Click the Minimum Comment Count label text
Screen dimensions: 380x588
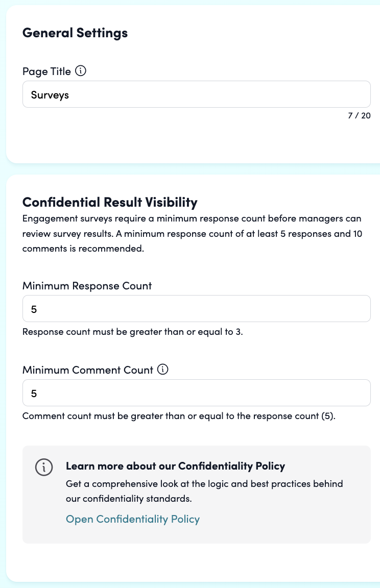[x=88, y=370]
